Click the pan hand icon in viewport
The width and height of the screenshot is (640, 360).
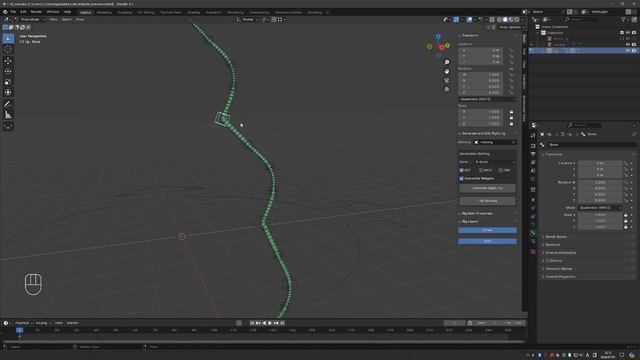click(x=447, y=71)
